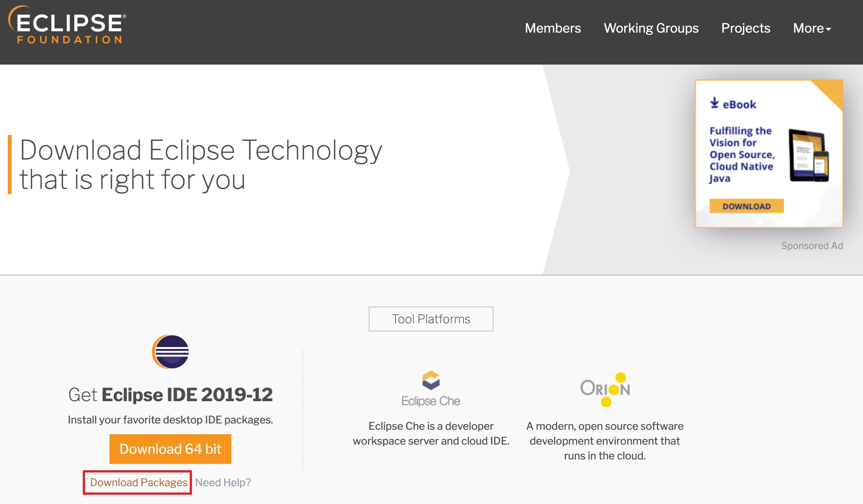
Task: Click the eBook download arrow icon
Action: point(714,103)
